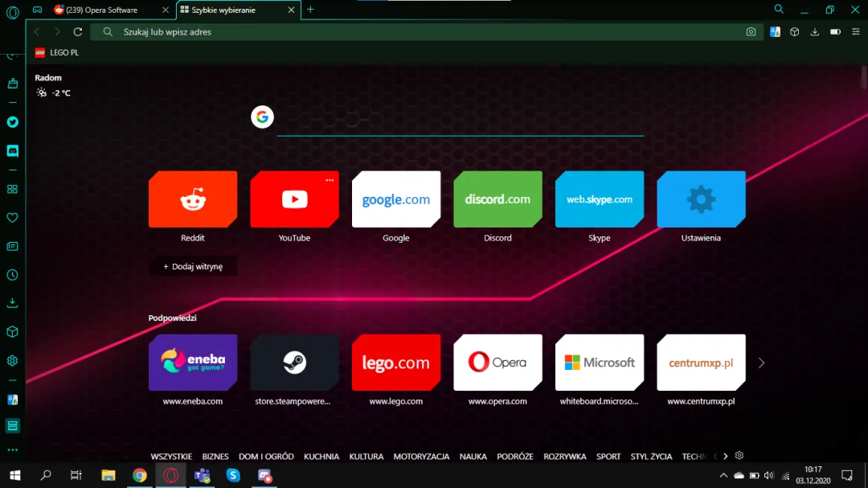Open LEGO PL bookmark

click(57, 52)
